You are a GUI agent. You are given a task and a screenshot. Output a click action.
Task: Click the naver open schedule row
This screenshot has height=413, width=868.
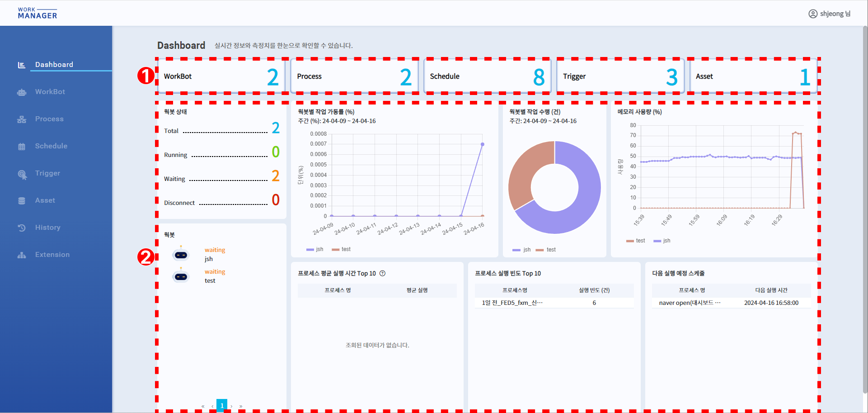click(731, 303)
